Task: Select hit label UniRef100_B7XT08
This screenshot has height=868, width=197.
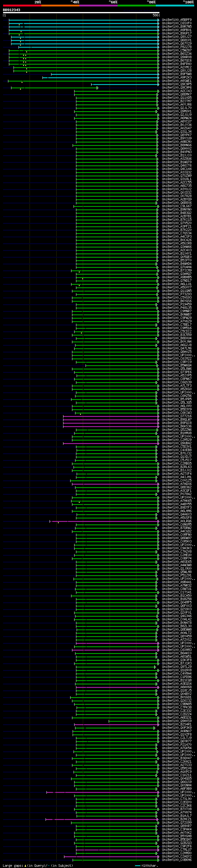Action: click(x=177, y=809)
